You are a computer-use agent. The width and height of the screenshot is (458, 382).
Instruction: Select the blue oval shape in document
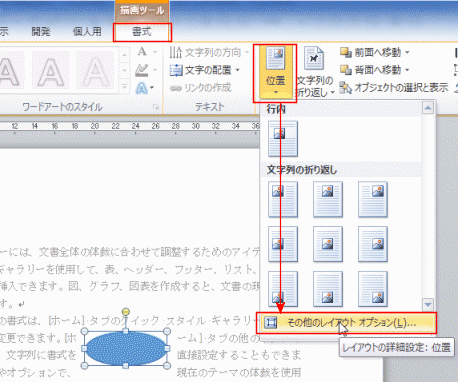coord(126,348)
